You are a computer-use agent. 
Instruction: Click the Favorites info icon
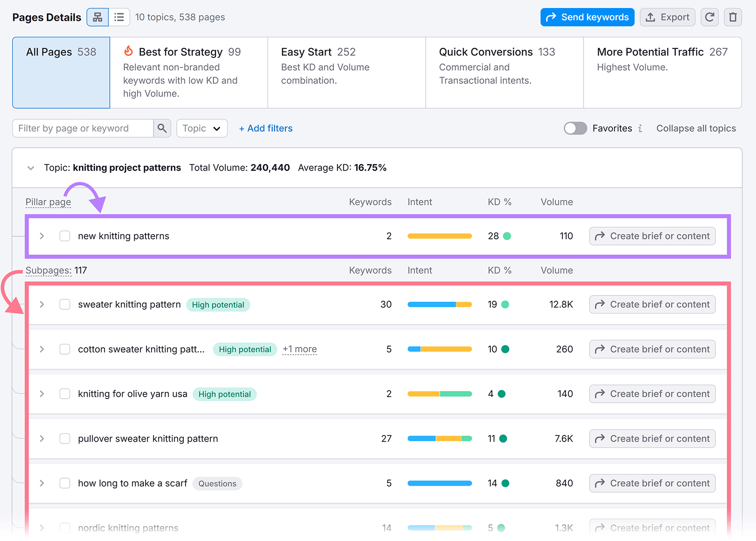640,129
